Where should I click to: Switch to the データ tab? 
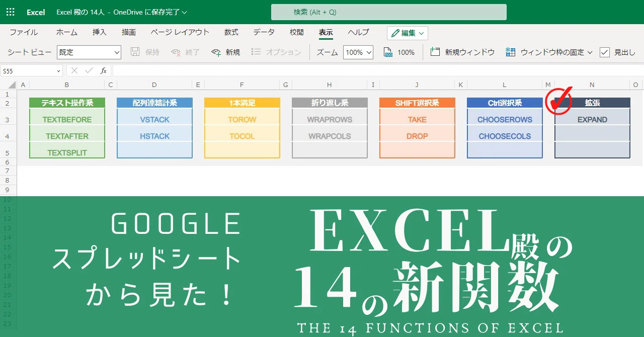click(x=264, y=32)
